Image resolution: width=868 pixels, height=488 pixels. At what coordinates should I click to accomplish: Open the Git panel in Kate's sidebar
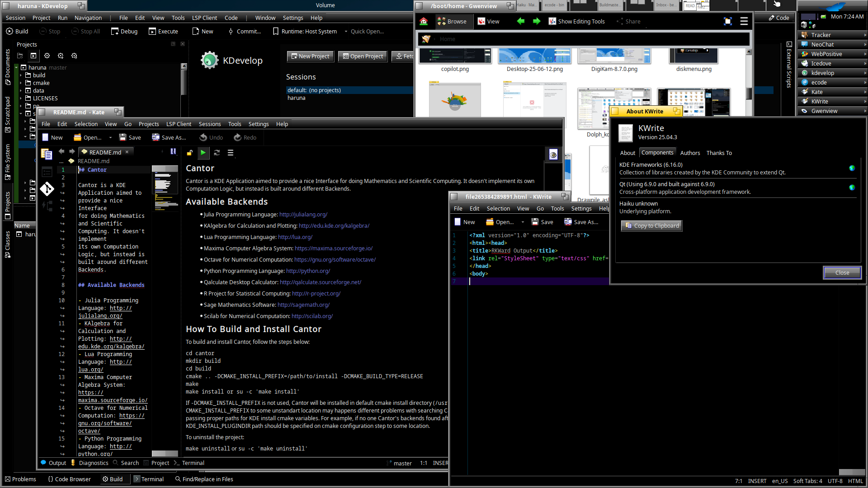coord(47,189)
